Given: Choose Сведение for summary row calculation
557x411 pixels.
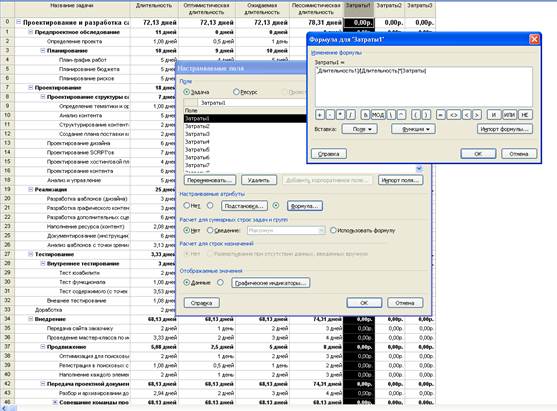Looking at the screenshot, I should pyautogui.click(x=210, y=230).
